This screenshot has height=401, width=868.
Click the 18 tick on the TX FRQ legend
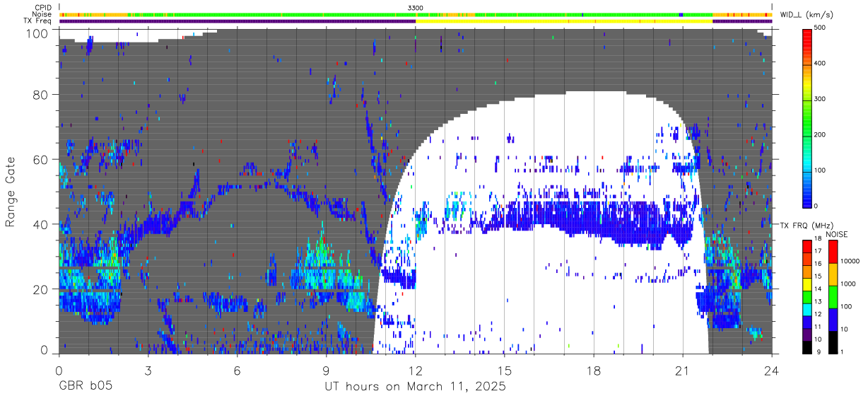pyautogui.click(x=819, y=239)
